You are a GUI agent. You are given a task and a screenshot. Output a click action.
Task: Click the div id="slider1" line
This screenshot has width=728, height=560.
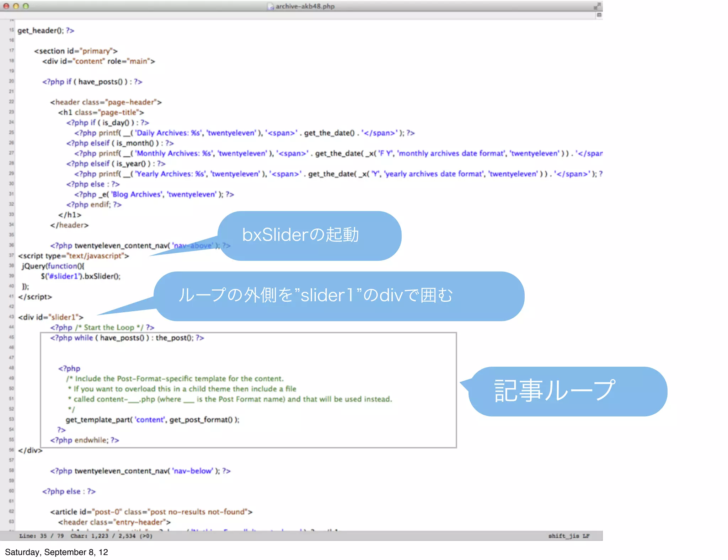50,317
